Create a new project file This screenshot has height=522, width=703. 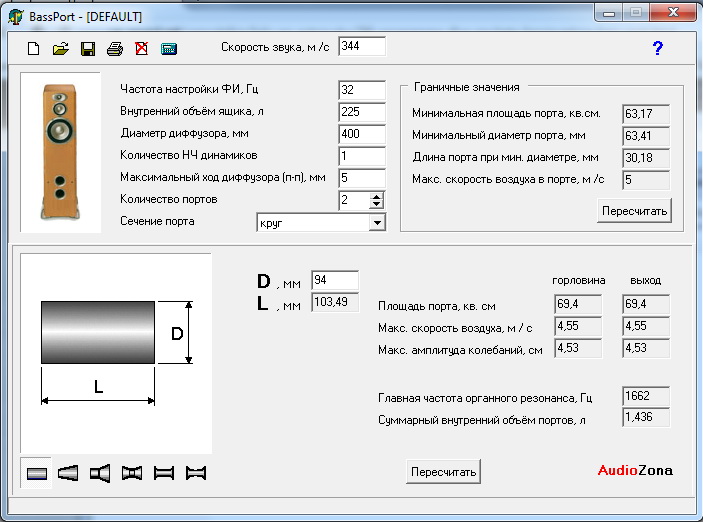click(x=33, y=48)
